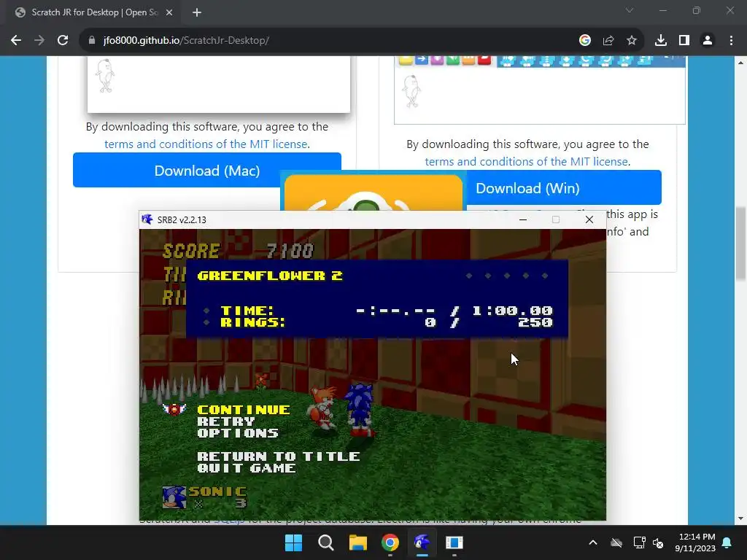747x560 pixels.
Task: Click Sonic life icon in SRB2 HUD
Action: pos(174,497)
